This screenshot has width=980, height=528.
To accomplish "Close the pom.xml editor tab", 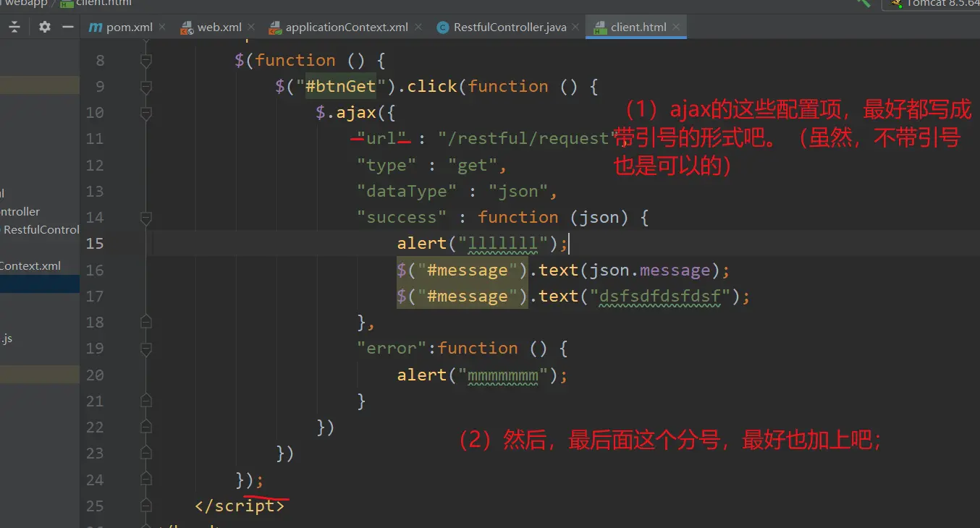I will coord(162,27).
